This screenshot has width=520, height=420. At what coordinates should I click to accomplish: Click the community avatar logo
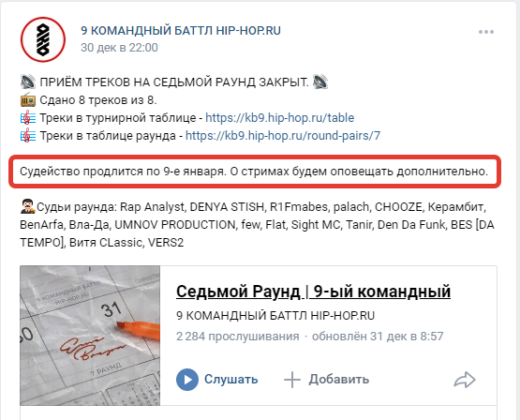pyautogui.click(x=43, y=39)
